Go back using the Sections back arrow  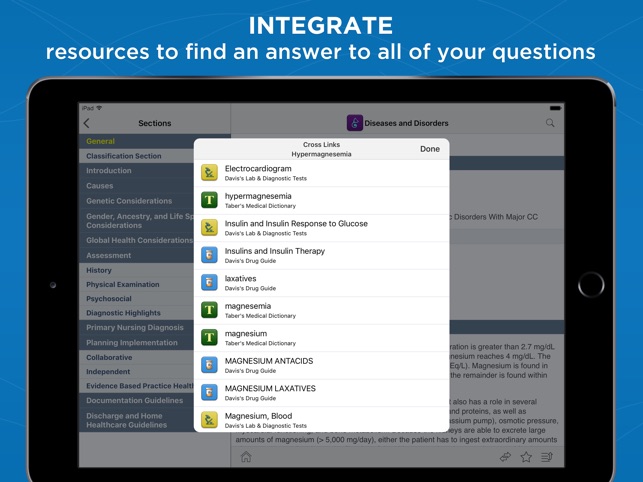click(87, 123)
